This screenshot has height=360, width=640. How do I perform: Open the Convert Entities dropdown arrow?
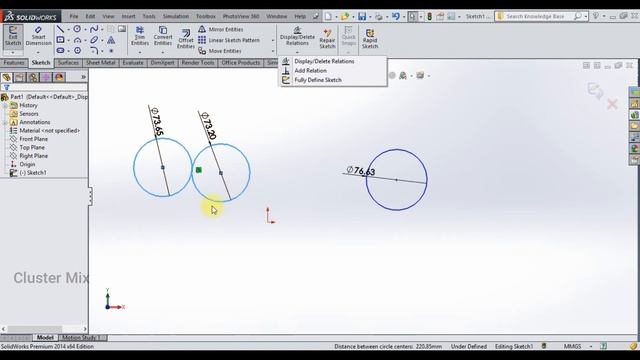click(163, 52)
